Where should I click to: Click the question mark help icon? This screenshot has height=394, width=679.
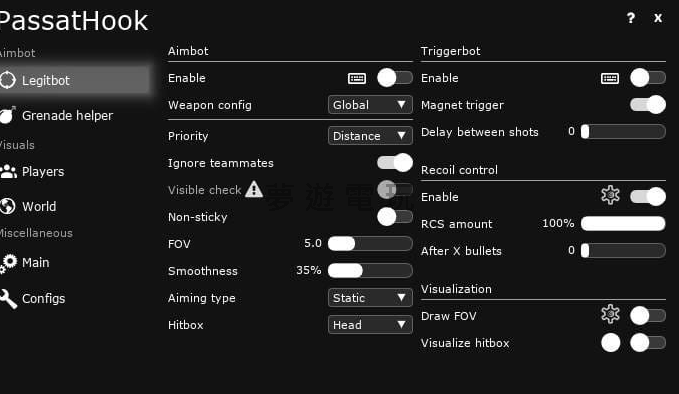pyautogui.click(x=630, y=18)
